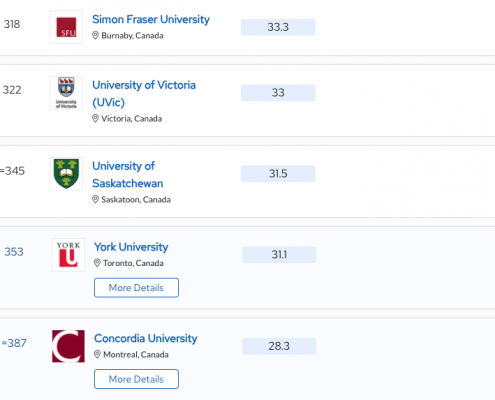
Task: Open the University of Saskatchewan link
Action: coord(127,175)
